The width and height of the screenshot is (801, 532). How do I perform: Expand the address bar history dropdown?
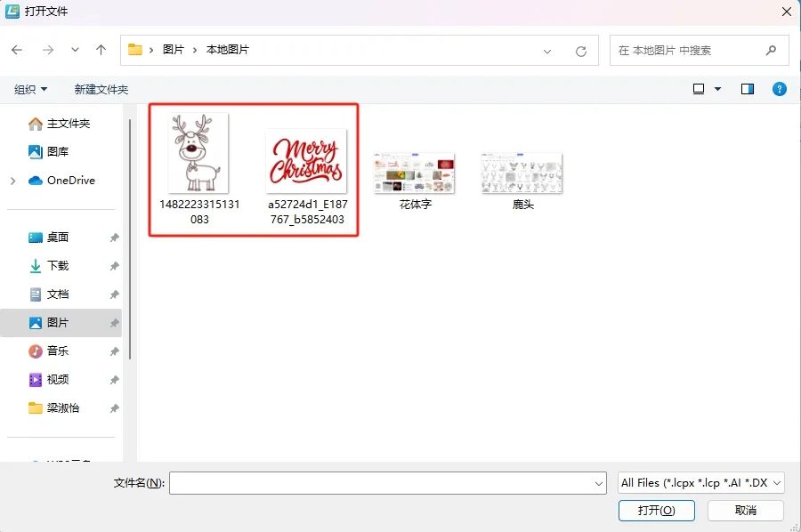pyautogui.click(x=547, y=51)
